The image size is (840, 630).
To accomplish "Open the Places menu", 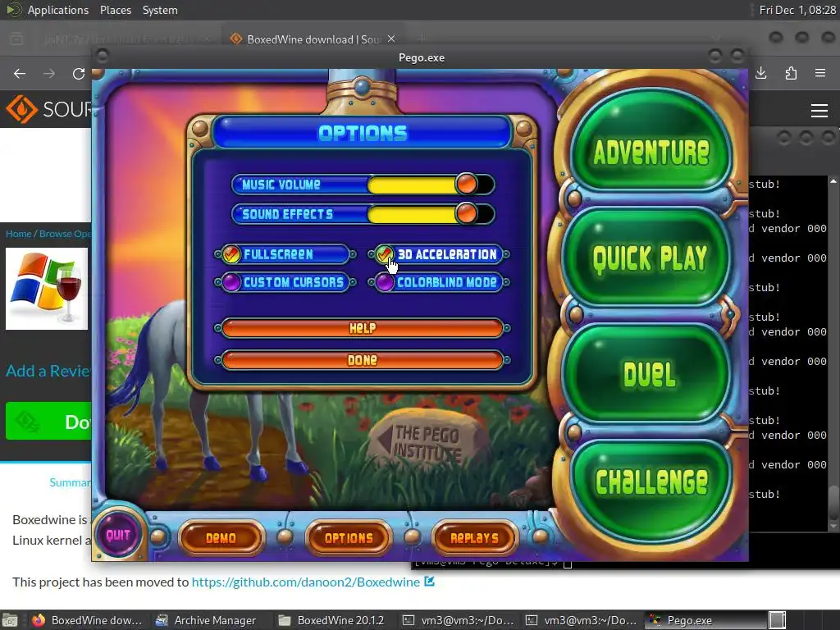I will click(x=115, y=10).
